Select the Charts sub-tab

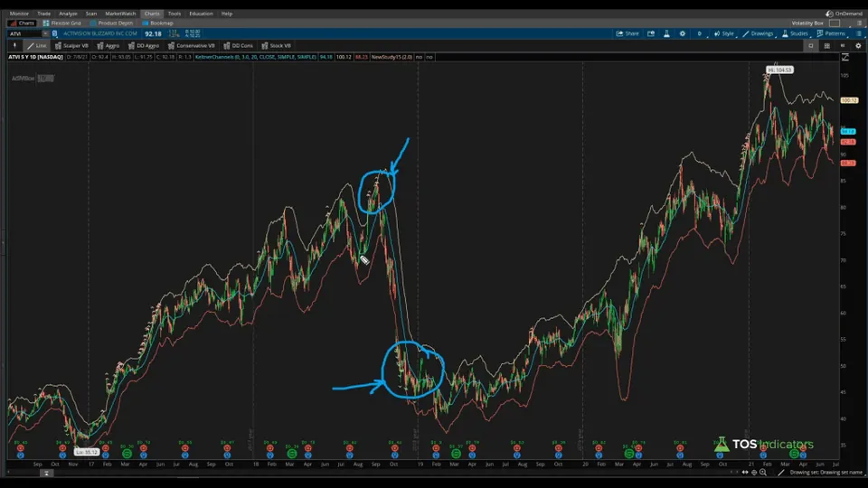coord(22,23)
